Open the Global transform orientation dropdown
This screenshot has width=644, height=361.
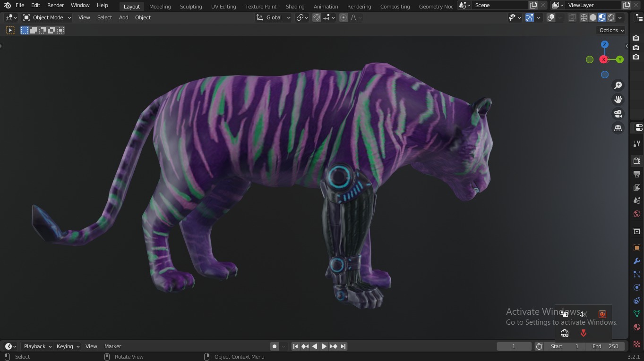[x=273, y=17]
